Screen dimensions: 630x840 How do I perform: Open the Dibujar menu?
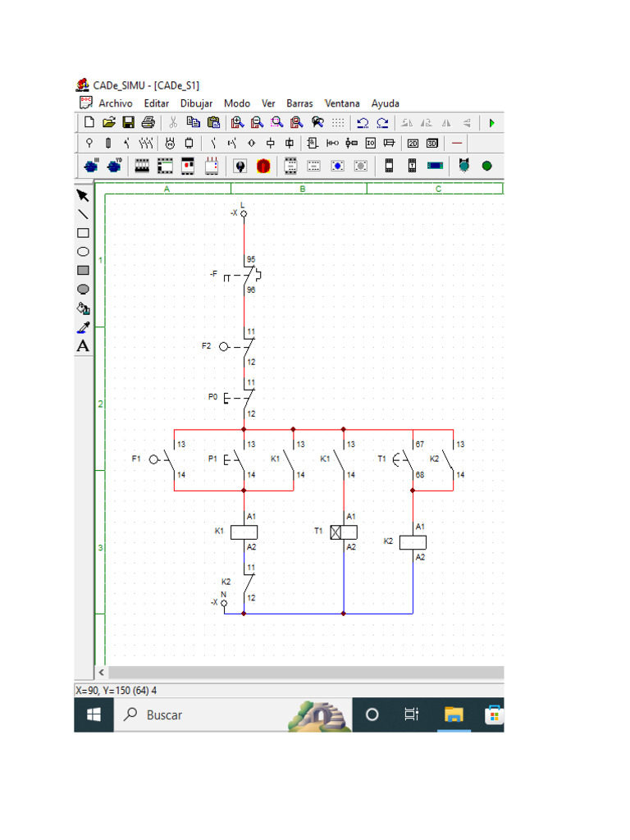point(196,103)
